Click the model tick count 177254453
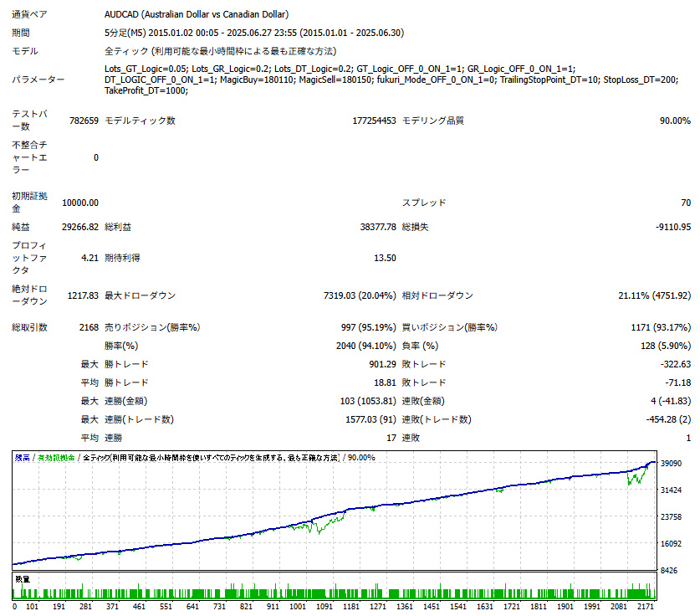 (374, 121)
